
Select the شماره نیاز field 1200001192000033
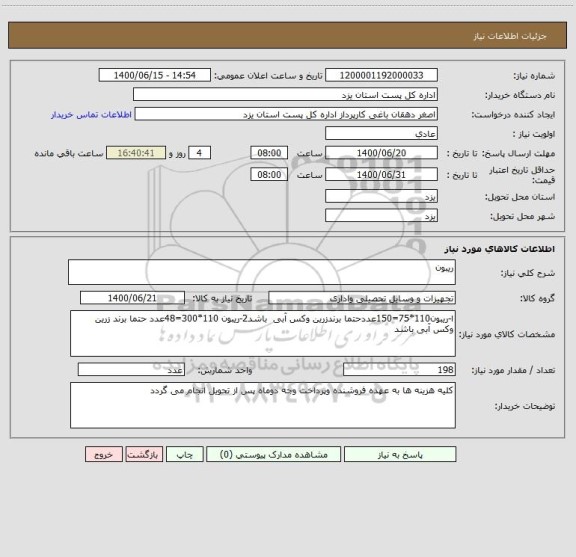click(381, 75)
